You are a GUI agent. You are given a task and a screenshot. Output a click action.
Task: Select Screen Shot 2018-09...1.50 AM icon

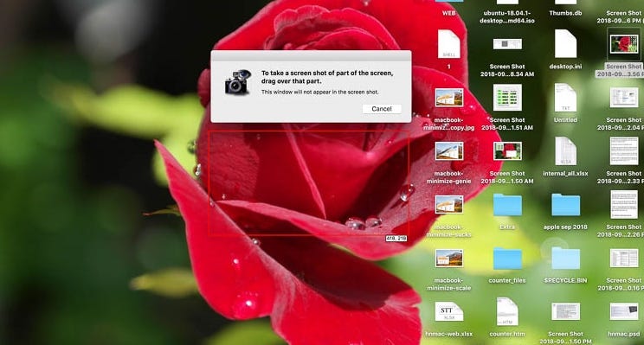pyautogui.click(x=507, y=151)
